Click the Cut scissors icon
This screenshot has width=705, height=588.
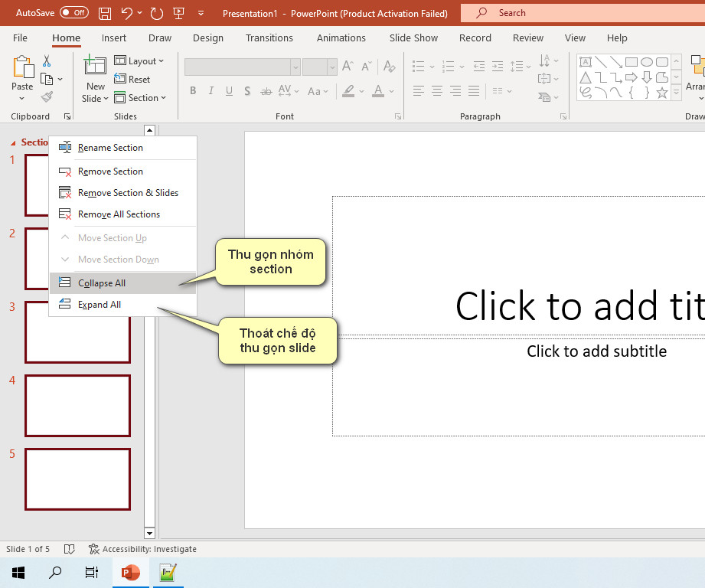click(47, 60)
